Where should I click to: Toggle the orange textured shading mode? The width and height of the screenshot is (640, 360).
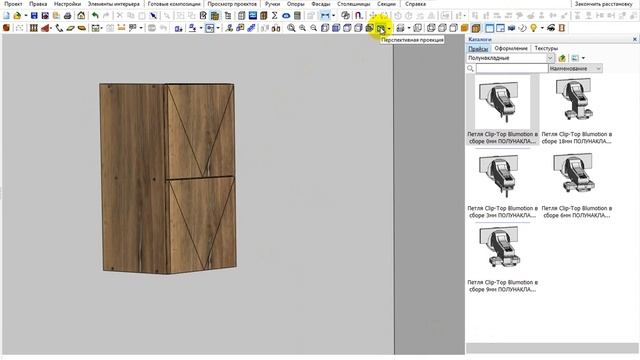click(x=476, y=28)
